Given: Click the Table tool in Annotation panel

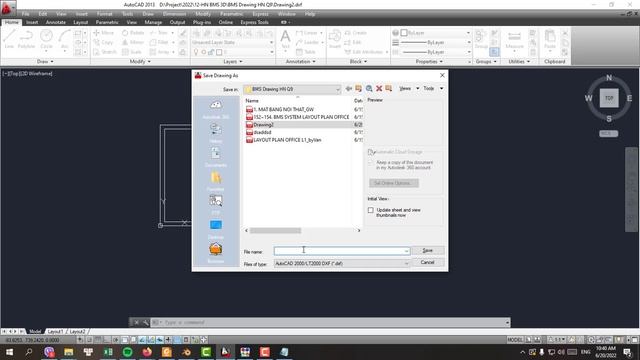Looking at the screenshot, I should point(306,52).
